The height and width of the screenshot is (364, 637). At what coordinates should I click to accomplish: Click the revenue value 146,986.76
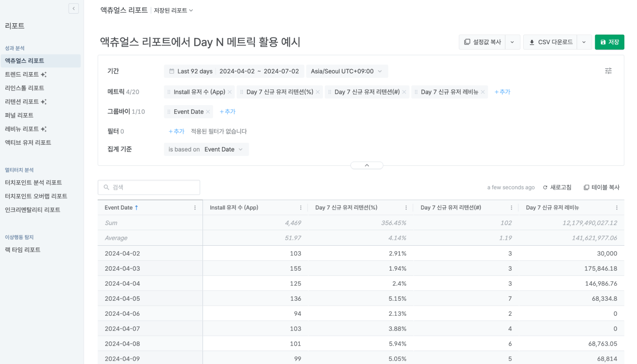coord(601,283)
